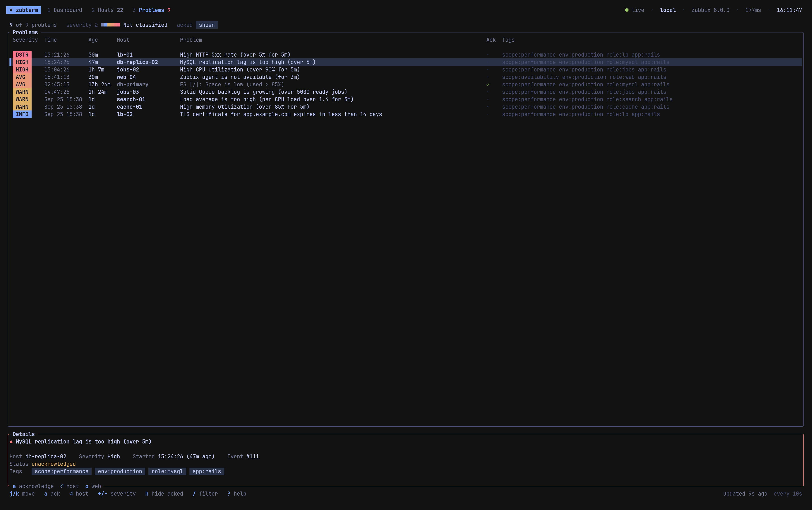Click the app:rails tag chip in Details
This screenshot has width=812, height=510.
point(207,471)
